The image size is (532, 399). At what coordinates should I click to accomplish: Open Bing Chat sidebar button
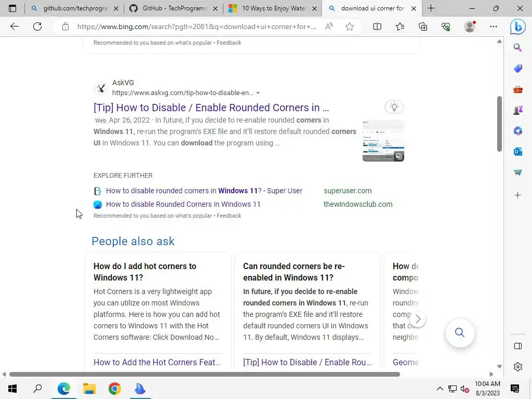click(518, 27)
